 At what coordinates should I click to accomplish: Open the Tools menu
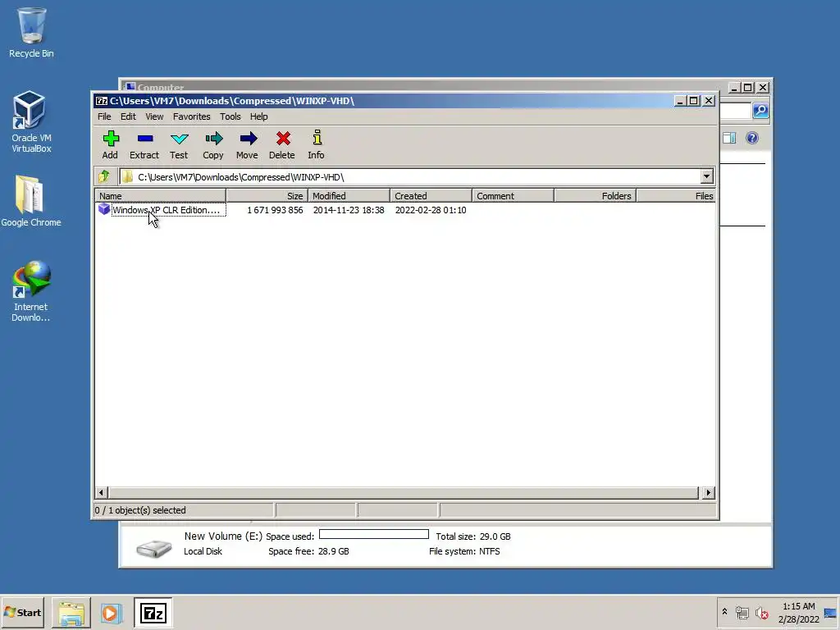point(231,116)
